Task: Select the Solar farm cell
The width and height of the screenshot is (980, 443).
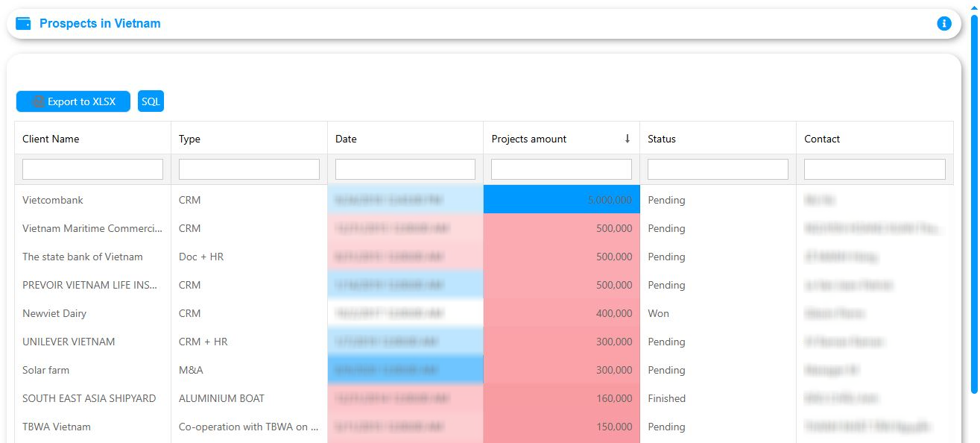Action: coord(93,370)
